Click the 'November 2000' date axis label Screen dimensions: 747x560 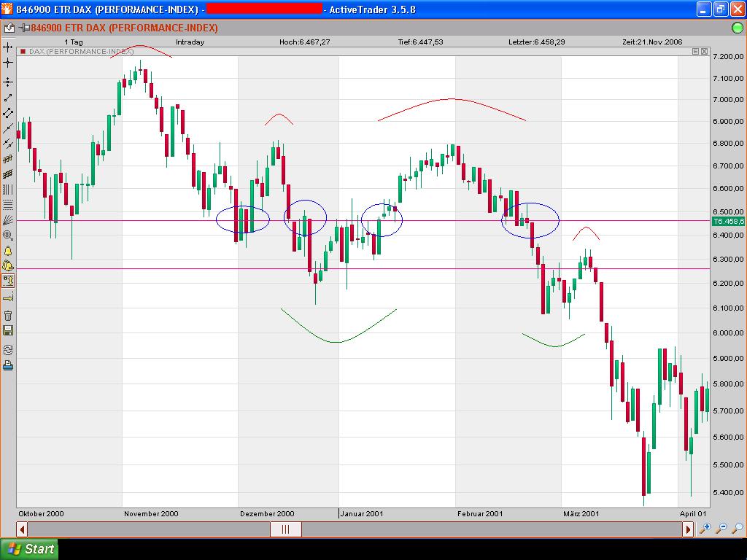point(151,514)
